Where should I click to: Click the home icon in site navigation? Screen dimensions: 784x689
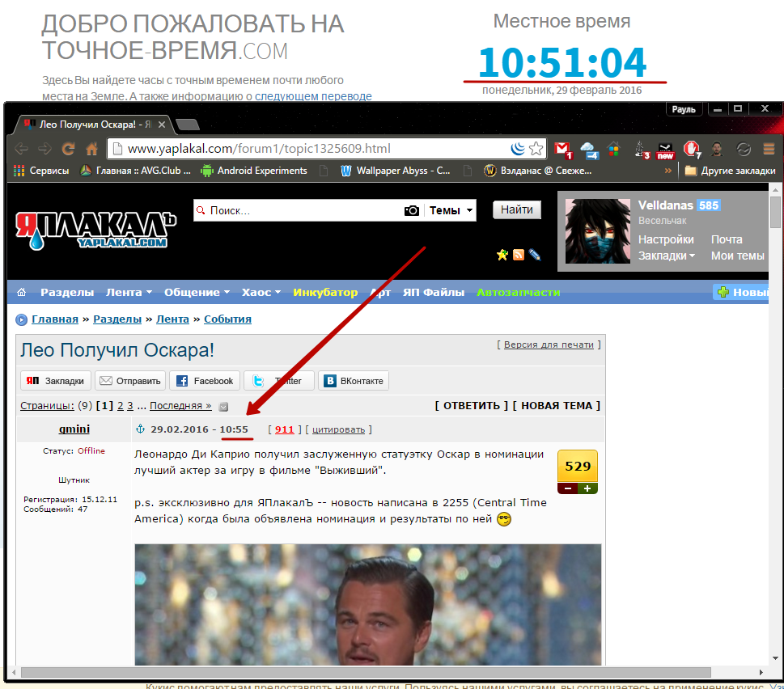pos(22,292)
